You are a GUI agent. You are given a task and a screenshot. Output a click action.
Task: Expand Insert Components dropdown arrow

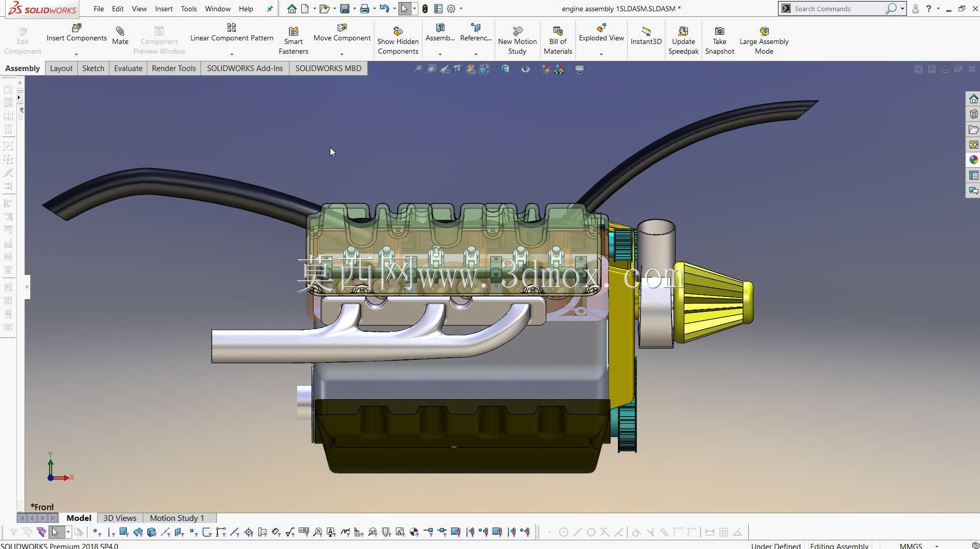click(x=76, y=54)
